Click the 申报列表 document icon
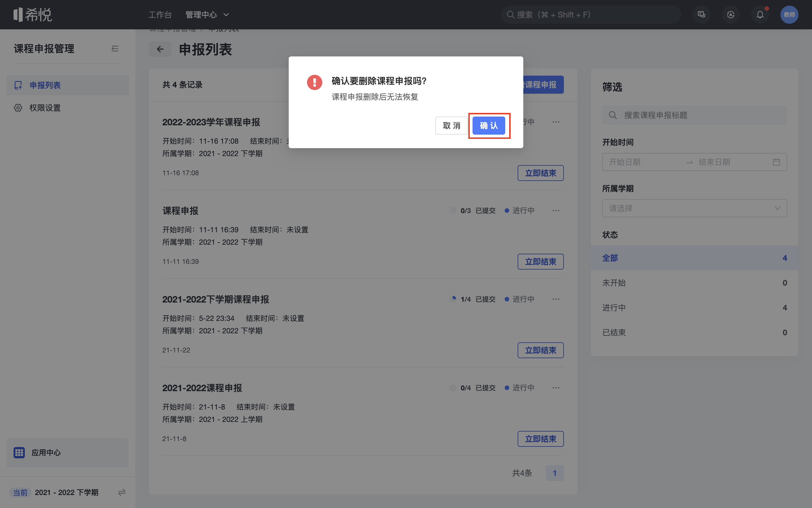 [x=18, y=85]
